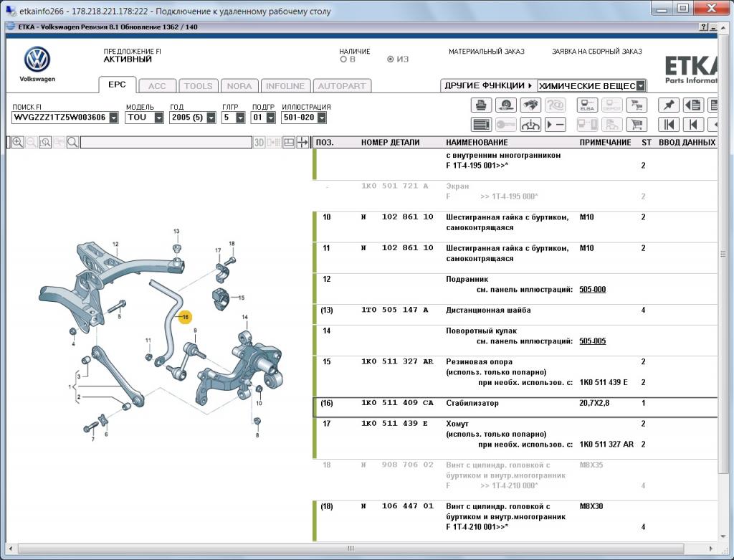
Task: Zoom in on the illustration
Action: (x=18, y=143)
